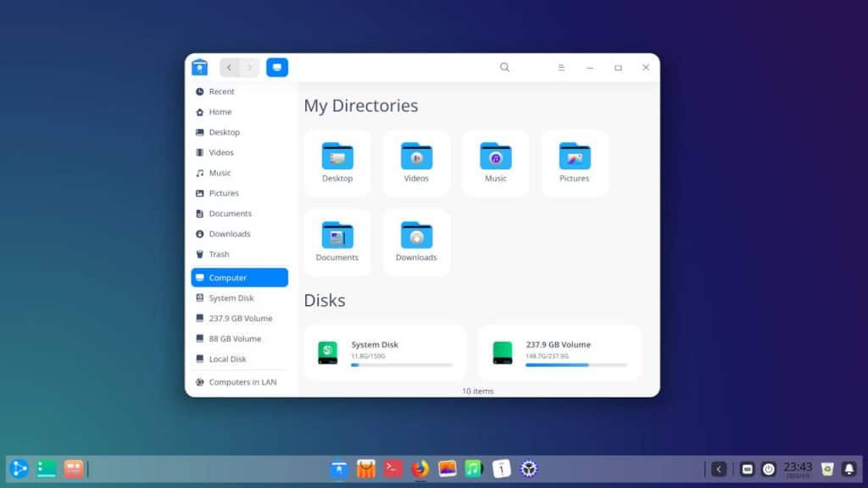Viewport: 868px width, 488px height.
Task: Open Control Center from the dock
Action: click(528, 468)
